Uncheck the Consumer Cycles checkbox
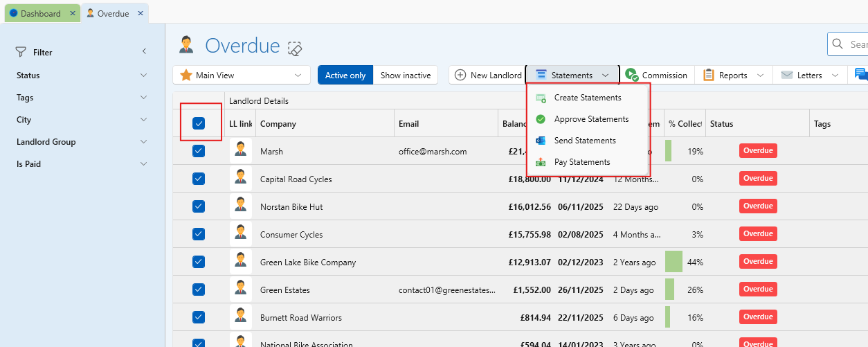Viewport: 868px width, 347px height. point(199,234)
